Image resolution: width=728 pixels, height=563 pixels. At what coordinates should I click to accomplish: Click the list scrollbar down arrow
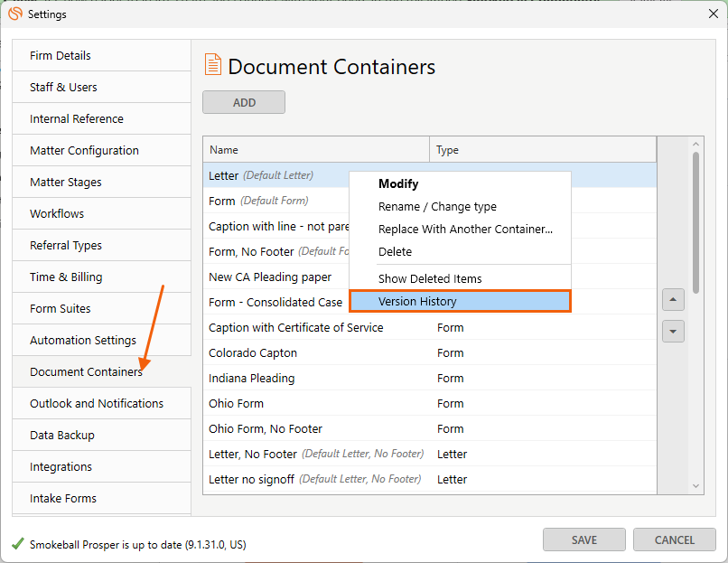(695, 486)
